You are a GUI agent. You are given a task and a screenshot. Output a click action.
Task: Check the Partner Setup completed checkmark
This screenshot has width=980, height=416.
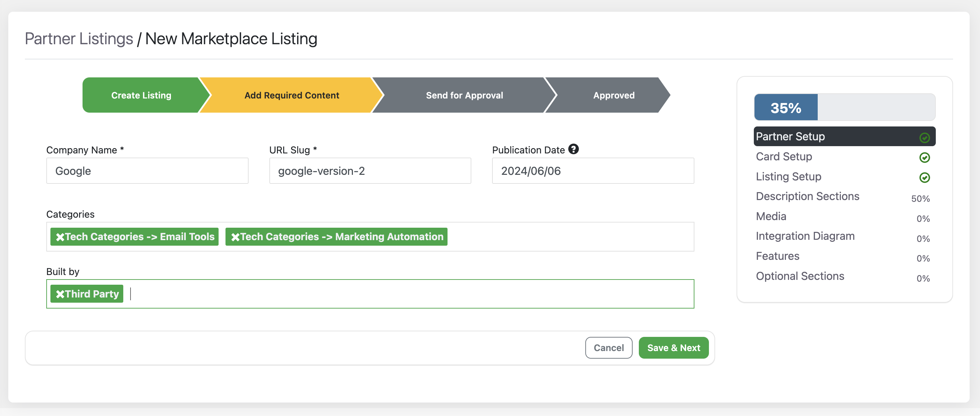point(924,138)
